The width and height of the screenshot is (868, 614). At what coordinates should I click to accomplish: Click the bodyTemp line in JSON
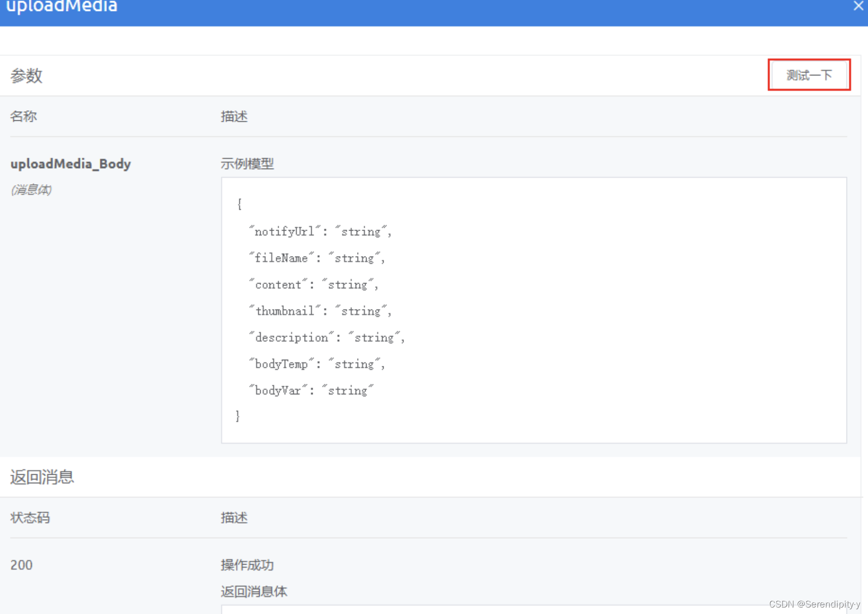317,364
